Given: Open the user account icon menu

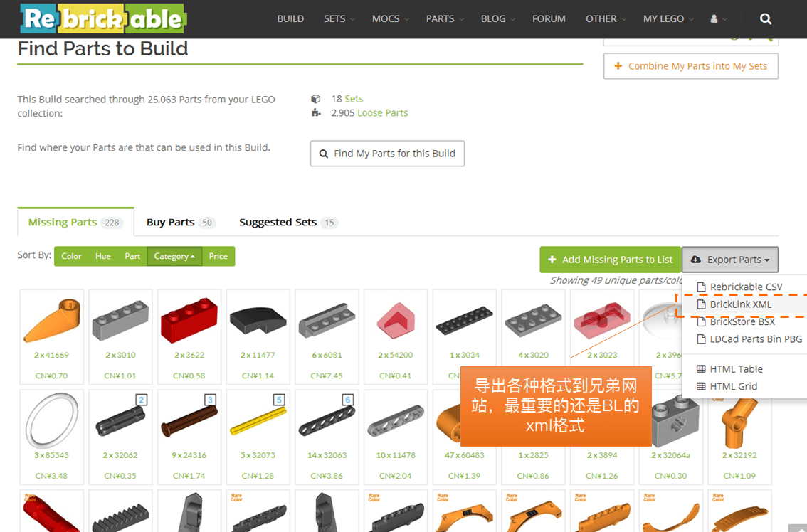Looking at the screenshot, I should tap(719, 19).
